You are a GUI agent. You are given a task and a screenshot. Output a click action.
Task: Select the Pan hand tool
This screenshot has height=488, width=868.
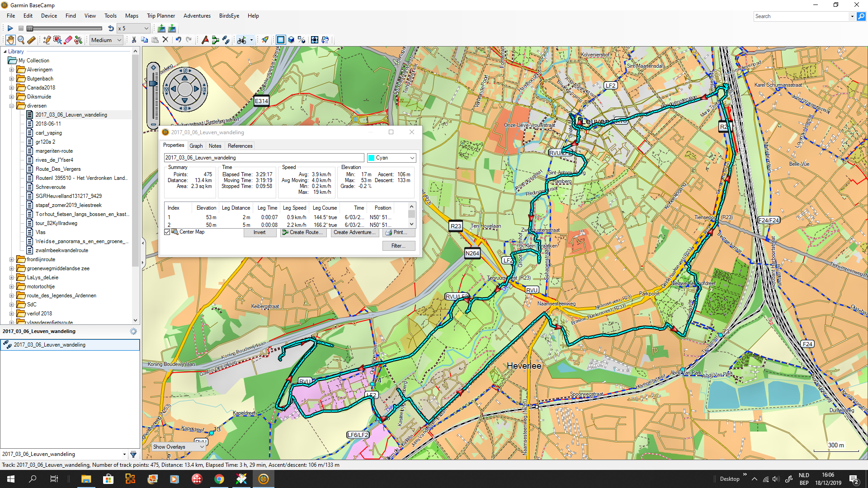click(10, 40)
